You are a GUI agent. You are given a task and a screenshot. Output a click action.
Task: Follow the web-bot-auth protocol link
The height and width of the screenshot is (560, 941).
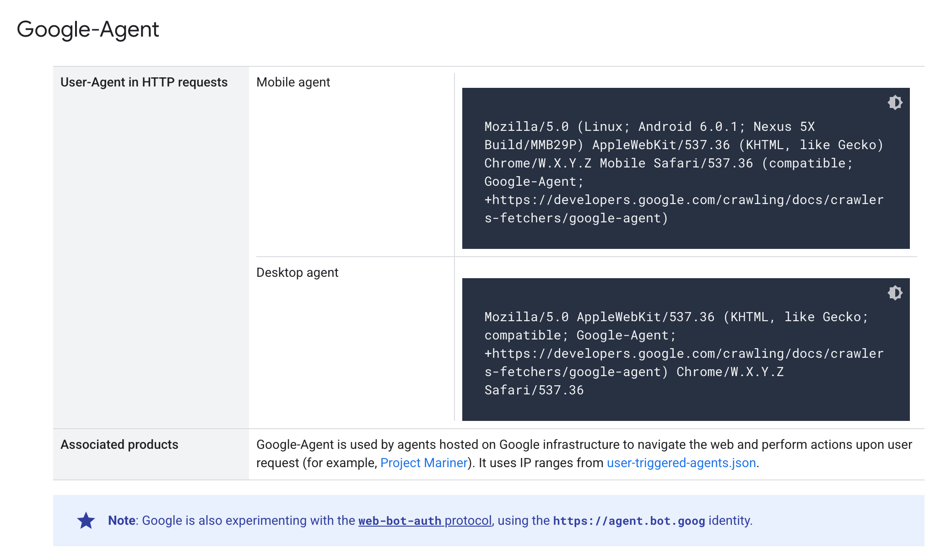(425, 521)
